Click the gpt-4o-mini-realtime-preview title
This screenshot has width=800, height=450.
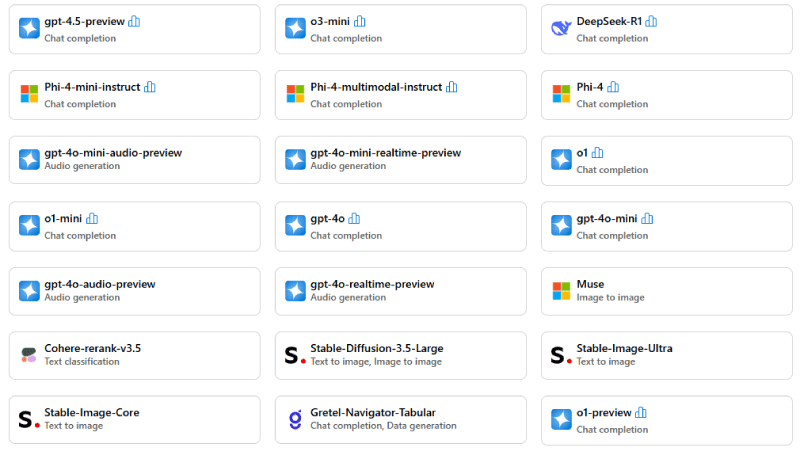[386, 153]
